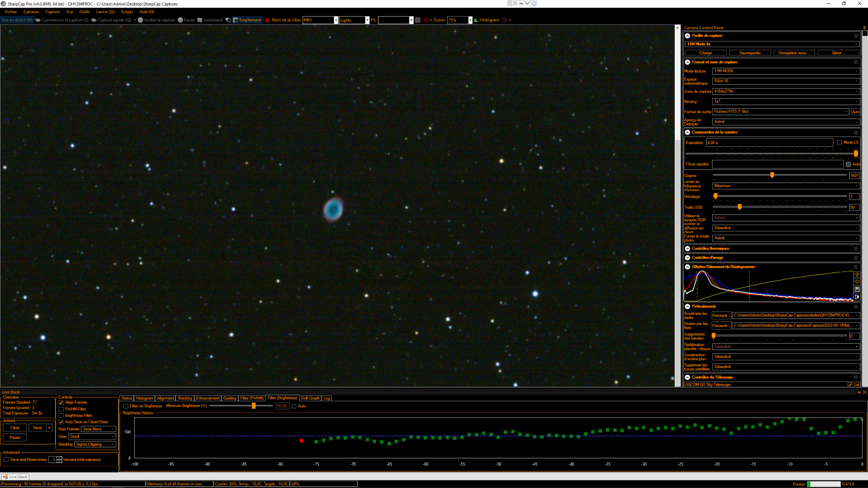Image resolution: width=868 pixels, height=488 pixels.
Task: Click the Charge profile button
Action: pyautogui.click(x=706, y=53)
